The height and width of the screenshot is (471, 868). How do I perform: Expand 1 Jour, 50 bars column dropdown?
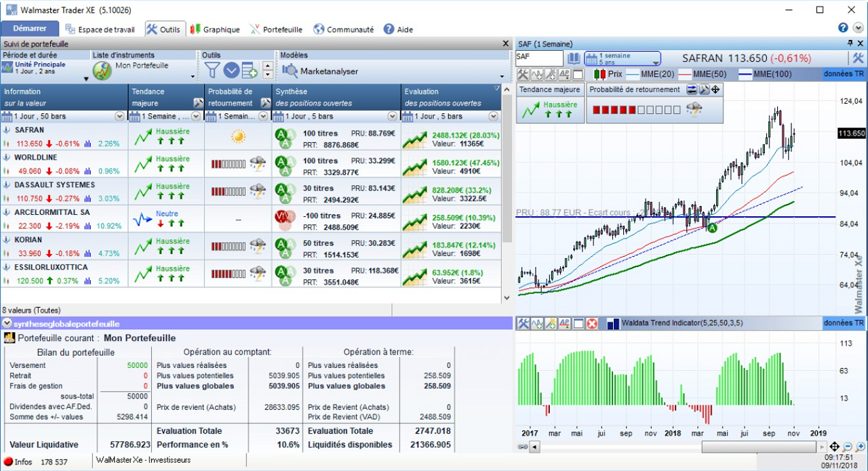[x=120, y=117]
